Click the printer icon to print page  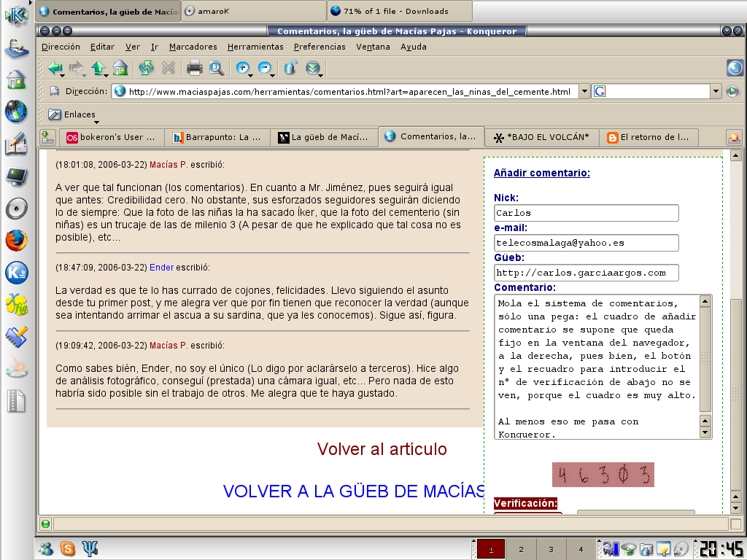194,69
